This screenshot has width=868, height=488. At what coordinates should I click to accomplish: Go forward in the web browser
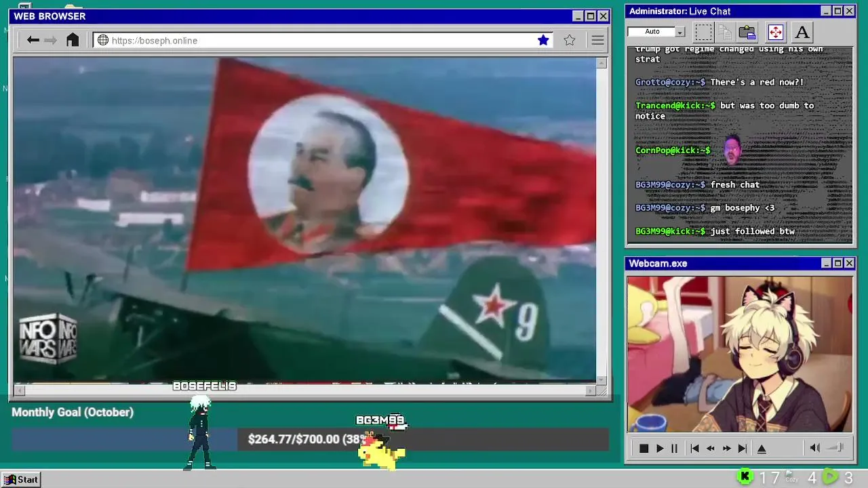click(51, 40)
